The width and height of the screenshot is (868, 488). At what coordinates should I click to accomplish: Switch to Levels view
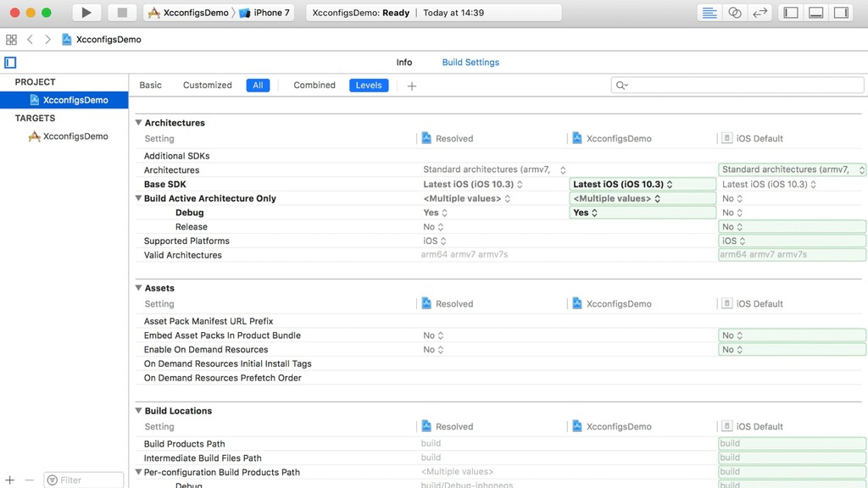369,86
